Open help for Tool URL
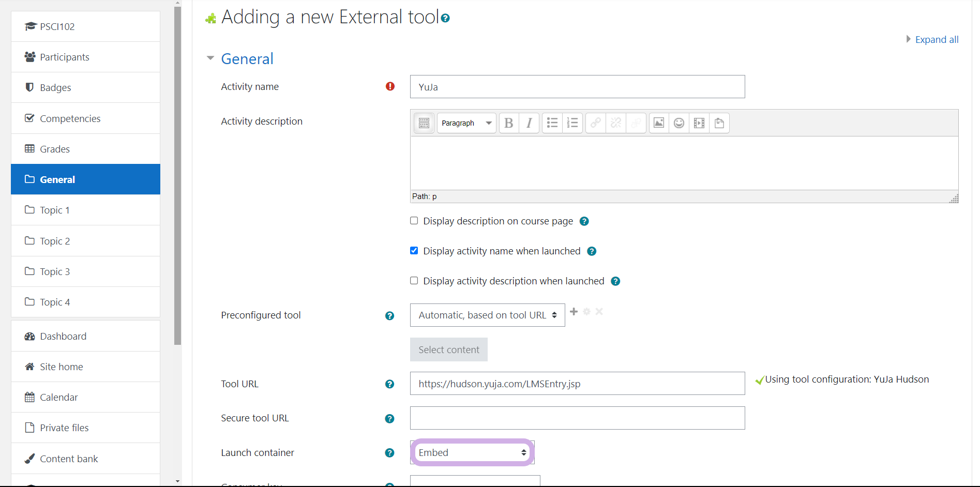This screenshot has height=487, width=980. (x=389, y=384)
